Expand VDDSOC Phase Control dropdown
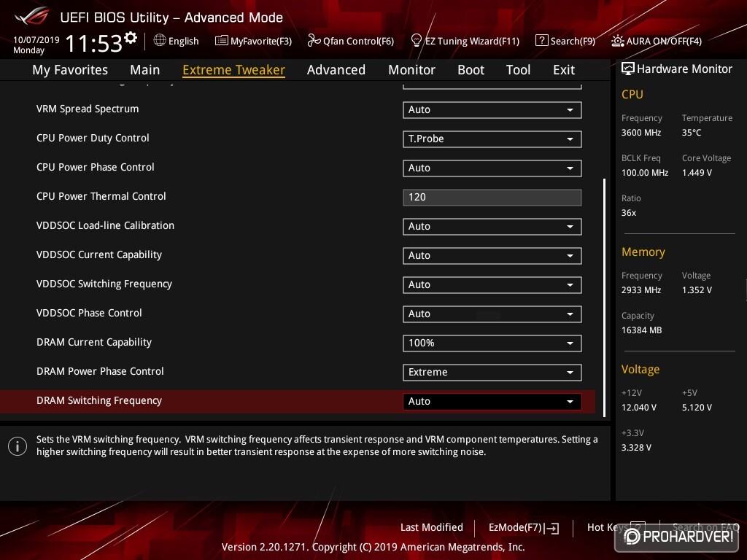This screenshot has height=560, width=747. [492, 314]
